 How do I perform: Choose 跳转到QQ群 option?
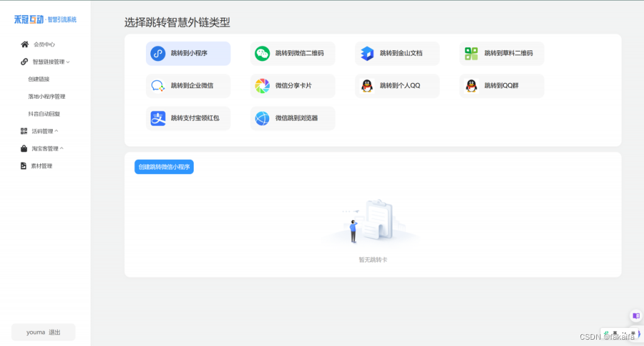501,86
